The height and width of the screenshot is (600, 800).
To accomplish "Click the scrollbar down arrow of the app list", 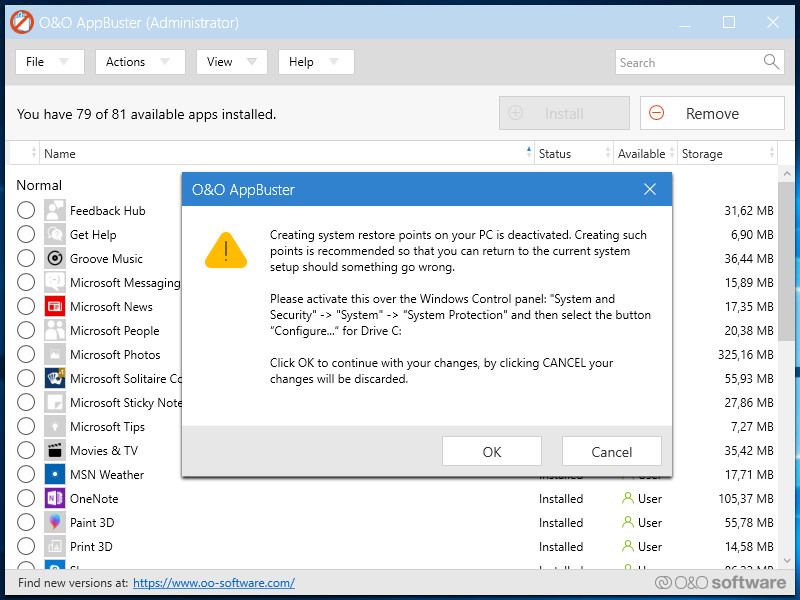I will (787, 561).
